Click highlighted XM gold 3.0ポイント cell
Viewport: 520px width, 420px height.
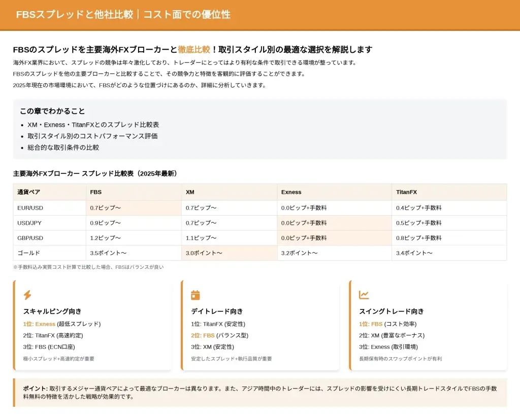pyautogui.click(x=204, y=253)
